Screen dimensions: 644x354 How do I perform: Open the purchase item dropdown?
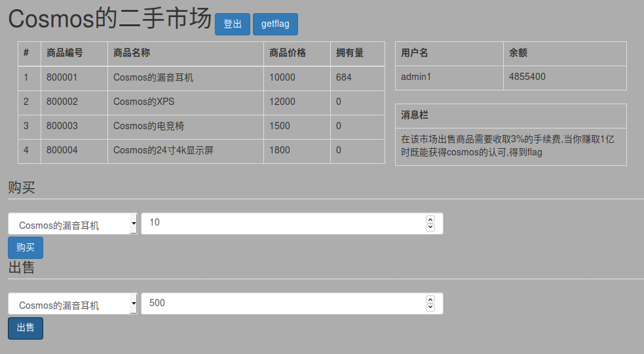(73, 224)
